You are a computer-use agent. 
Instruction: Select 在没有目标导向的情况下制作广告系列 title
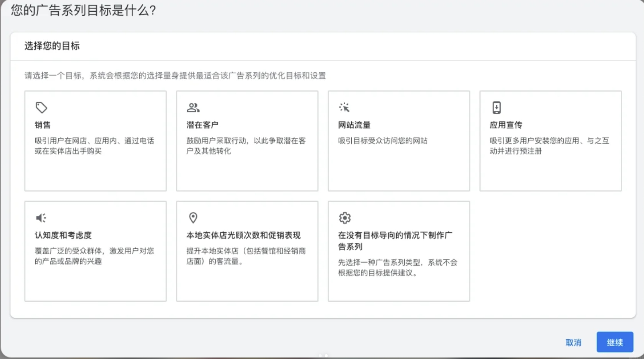coord(395,241)
